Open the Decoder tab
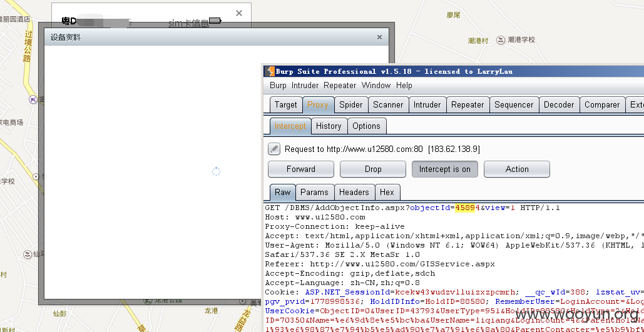 (x=559, y=104)
